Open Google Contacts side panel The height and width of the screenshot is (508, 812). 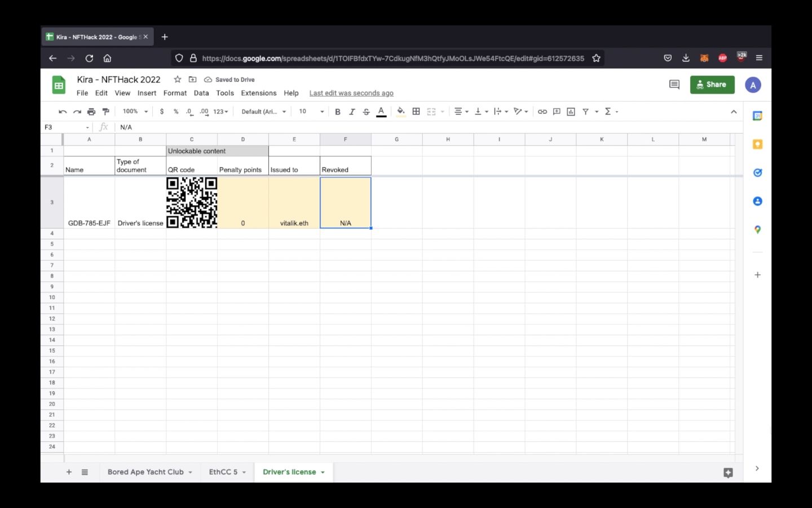757,201
